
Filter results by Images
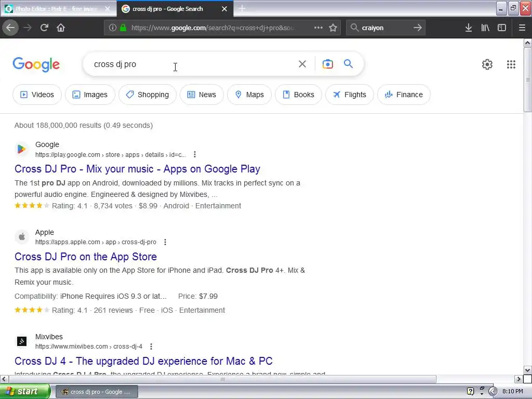tap(90, 95)
